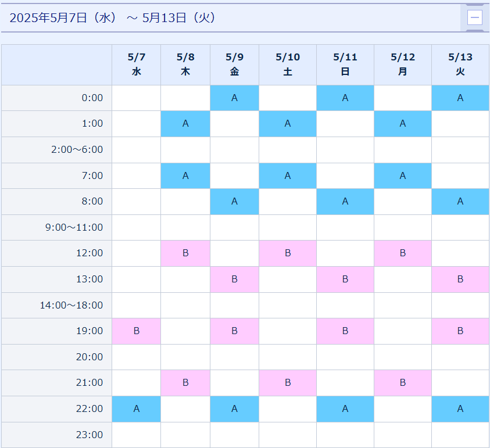Click the 5/13 火 column header

point(460,64)
